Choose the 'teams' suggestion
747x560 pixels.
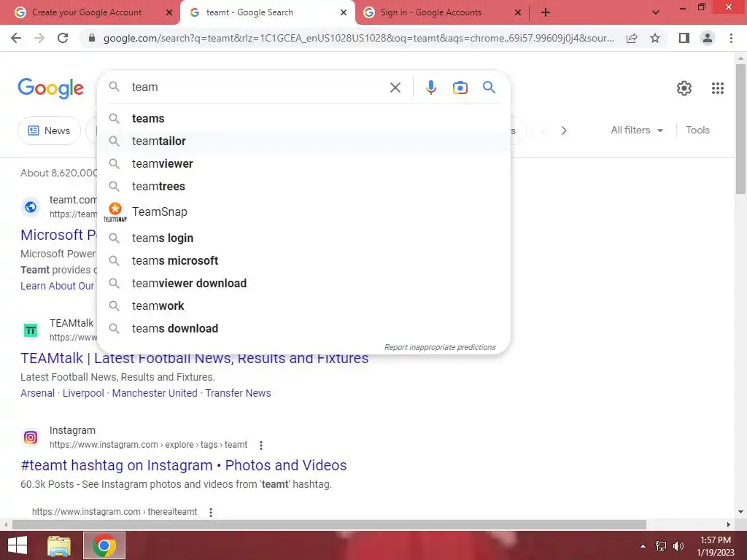coord(303,118)
